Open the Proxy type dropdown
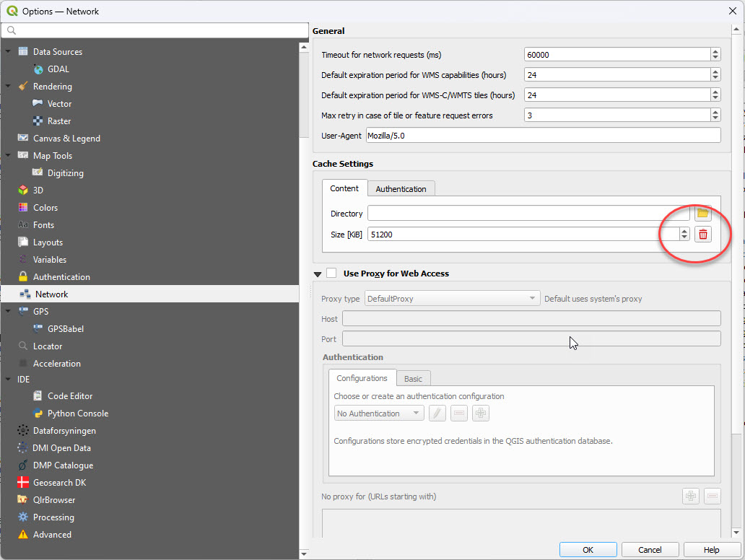 (453, 299)
